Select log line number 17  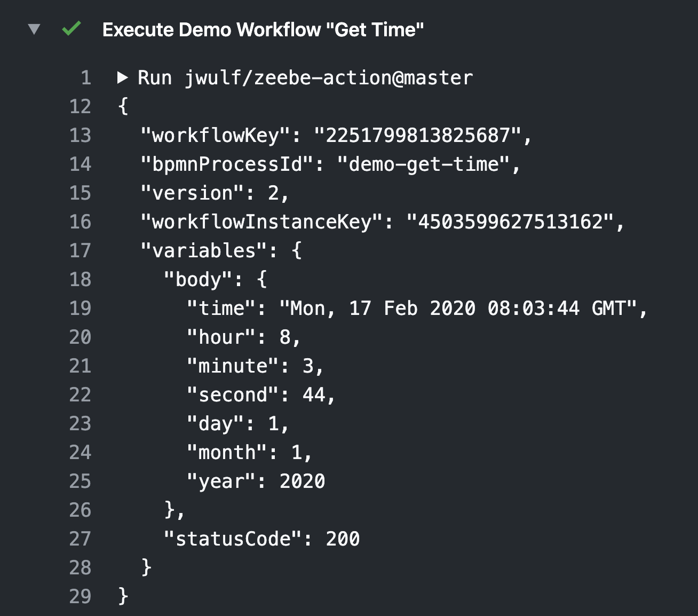(x=81, y=251)
